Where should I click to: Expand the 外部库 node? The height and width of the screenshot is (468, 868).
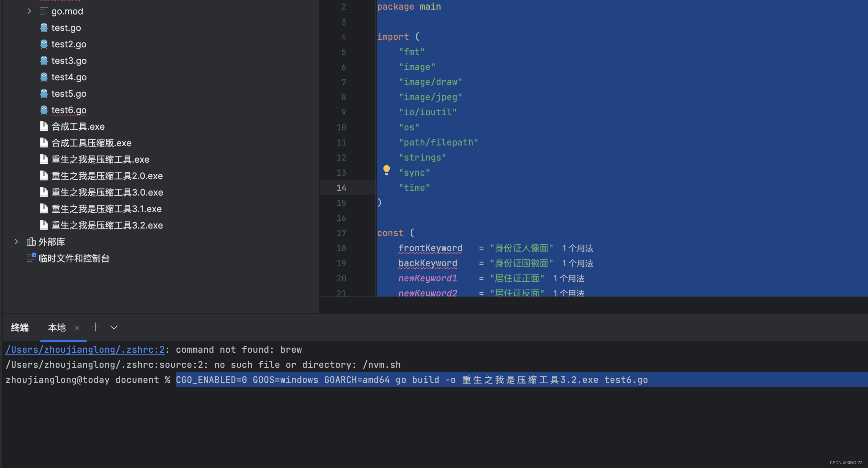click(16, 242)
